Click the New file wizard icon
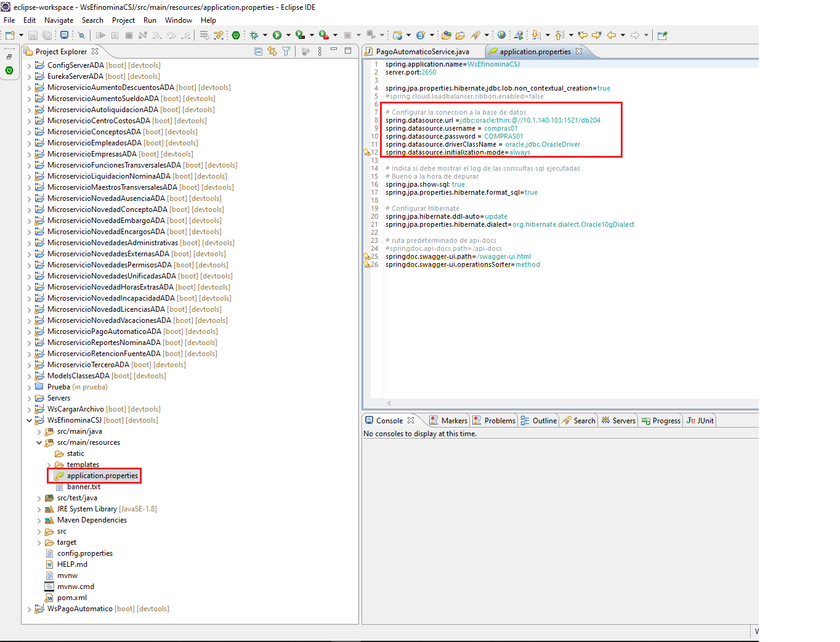This screenshot has height=642, width=840. pyautogui.click(x=10, y=35)
